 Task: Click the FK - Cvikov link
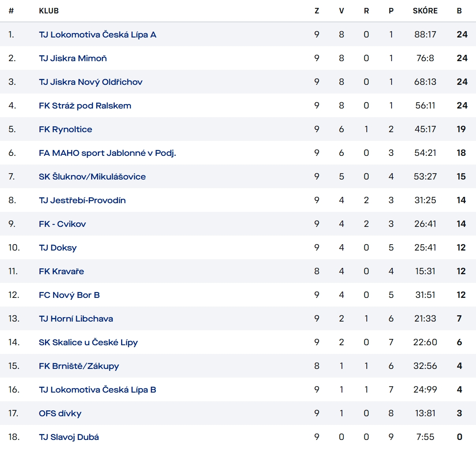[62, 224]
